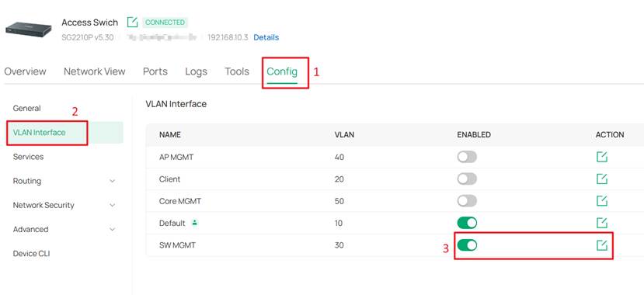644x295 pixels.
Task: Edit the Access Swich device name
Action: (x=132, y=23)
